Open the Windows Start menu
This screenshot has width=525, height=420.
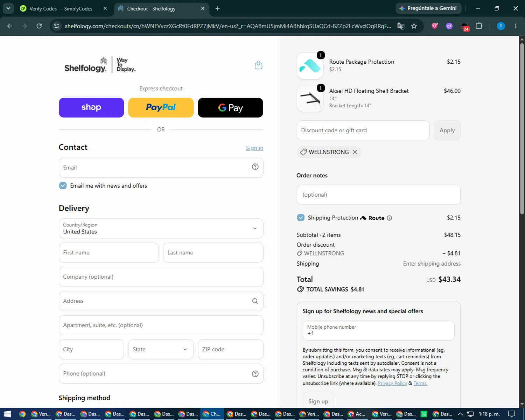7,414
